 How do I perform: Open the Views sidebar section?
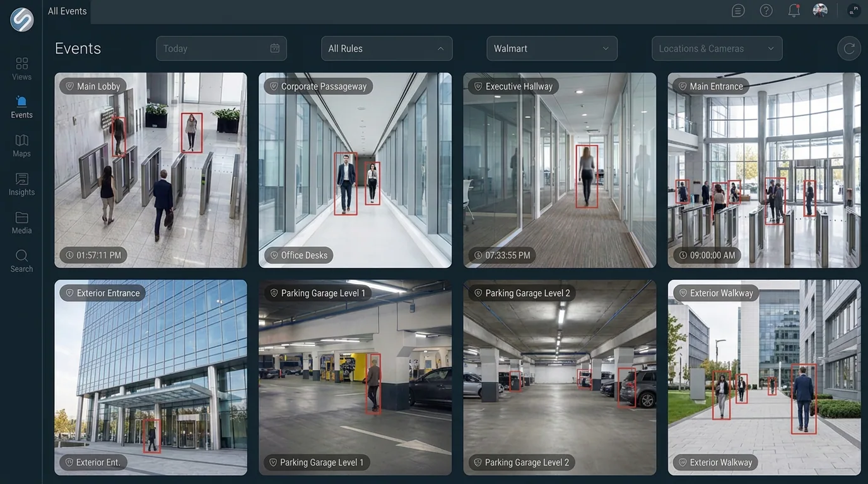point(21,69)
